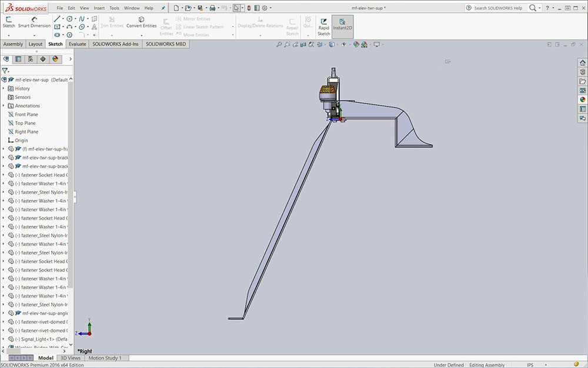This screenshot has height=368, width=588.
Task: Open the Motion Study 1 tab
Action: click(x=105, y=358)
